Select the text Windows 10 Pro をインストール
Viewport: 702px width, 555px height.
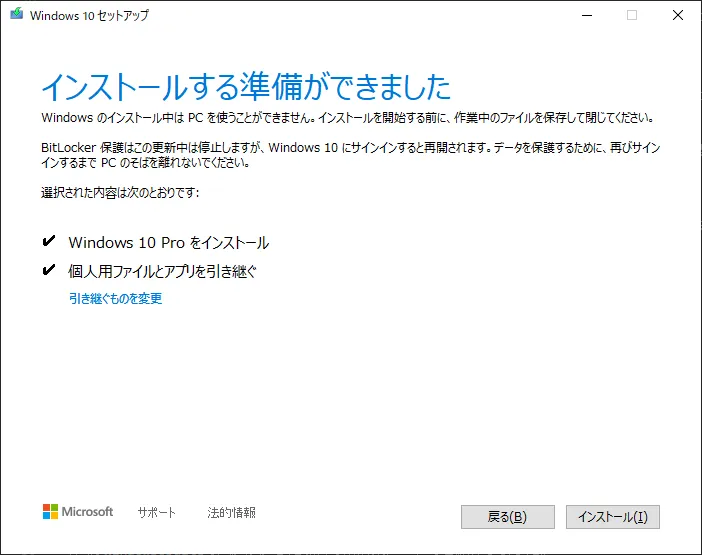(x=169, y=243)
